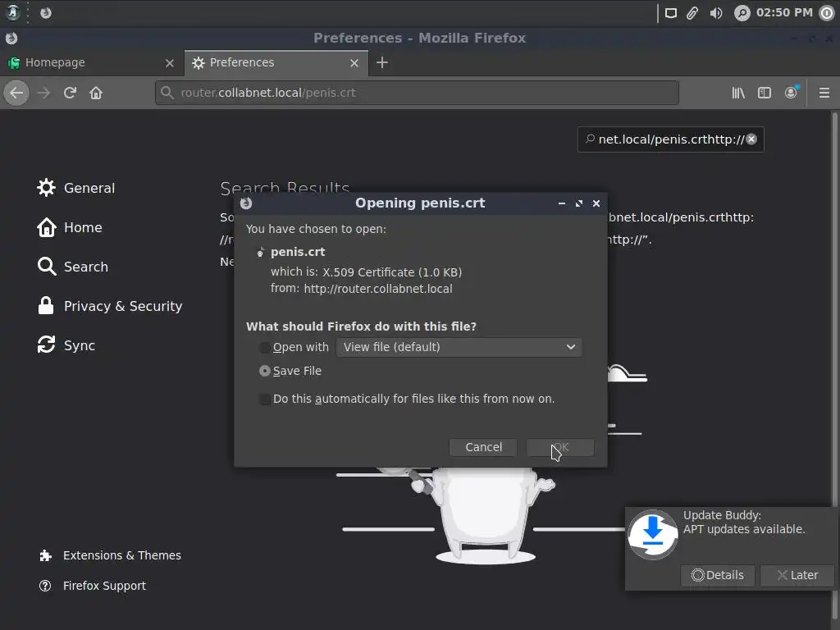
Task: Open the Library toolbar icon
Action: (x=738, y=93)
